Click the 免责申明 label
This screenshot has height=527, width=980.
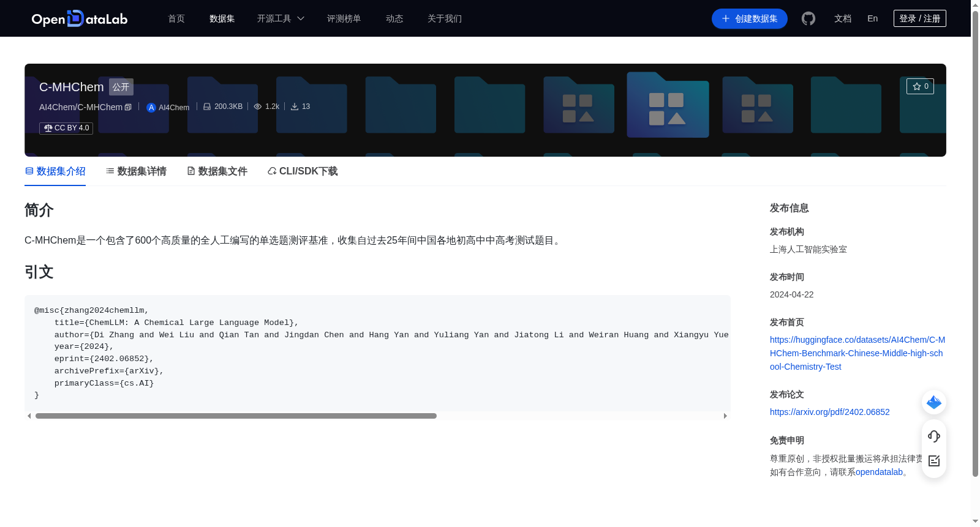pyautogui.click(x=787, y=440)
